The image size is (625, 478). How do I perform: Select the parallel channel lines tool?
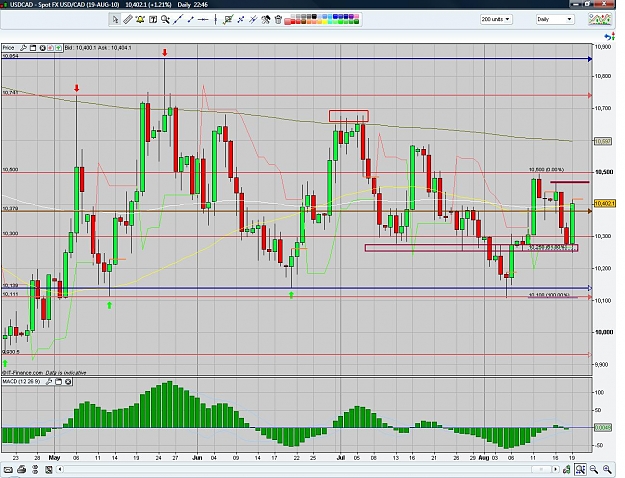tap(253, 20)
